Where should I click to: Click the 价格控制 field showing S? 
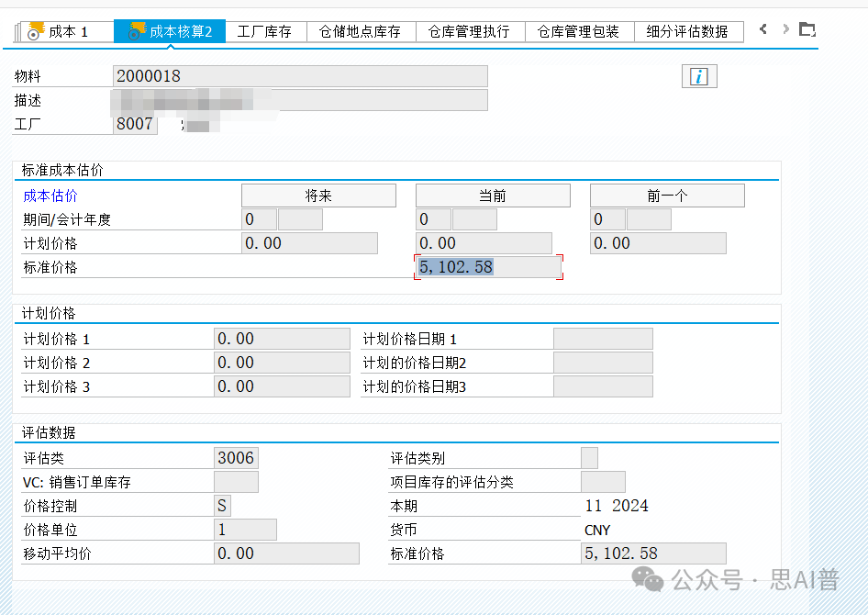(222, 506)
